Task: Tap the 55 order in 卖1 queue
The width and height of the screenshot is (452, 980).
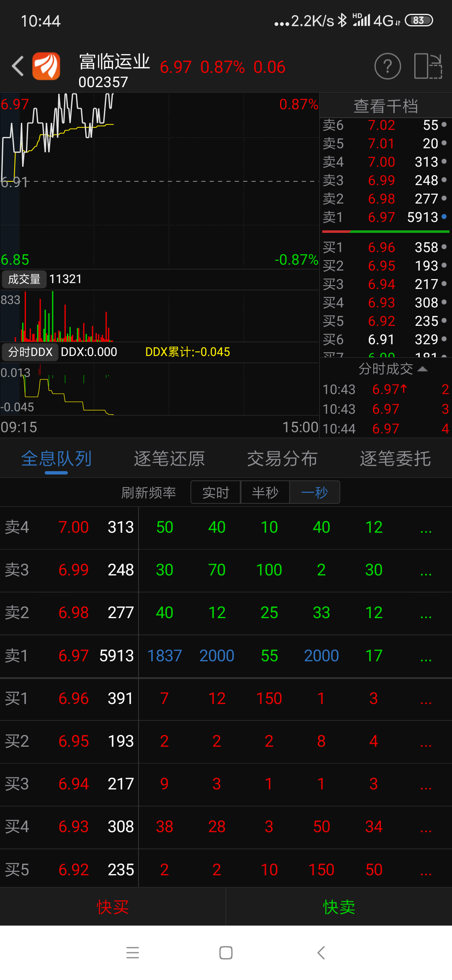Action: pyautogui.click(x=269, y=656)
